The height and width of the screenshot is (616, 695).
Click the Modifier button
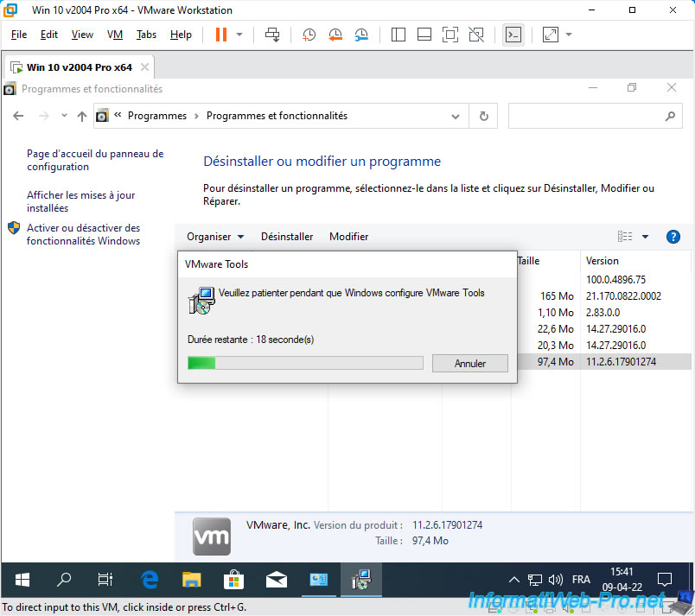click(x=349, y=237)
